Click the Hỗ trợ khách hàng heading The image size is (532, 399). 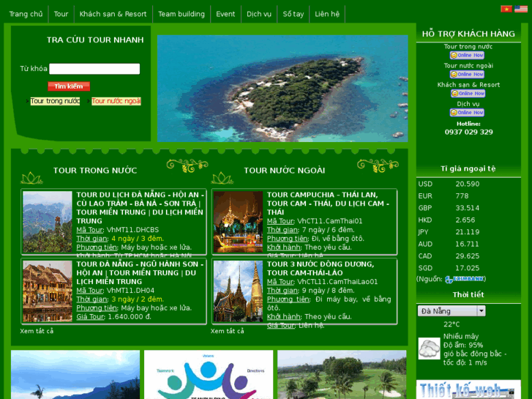click(x=468, y=34)
